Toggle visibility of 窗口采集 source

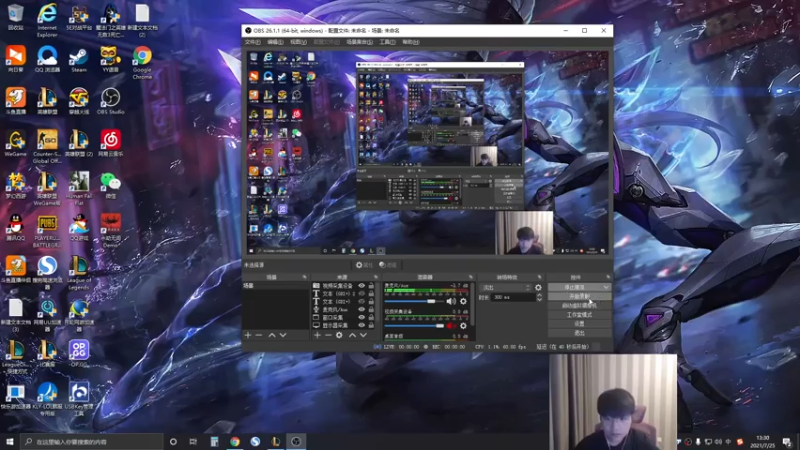(362, 317)
